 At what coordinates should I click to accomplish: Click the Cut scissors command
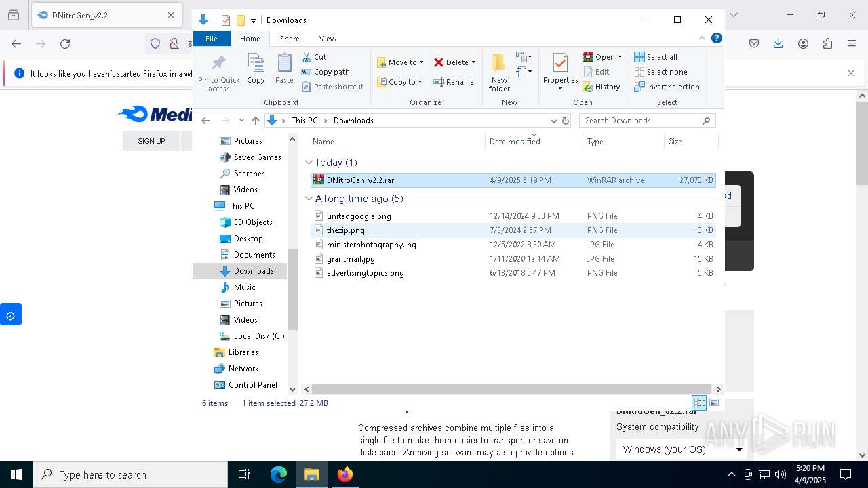(x=314, y=57)
